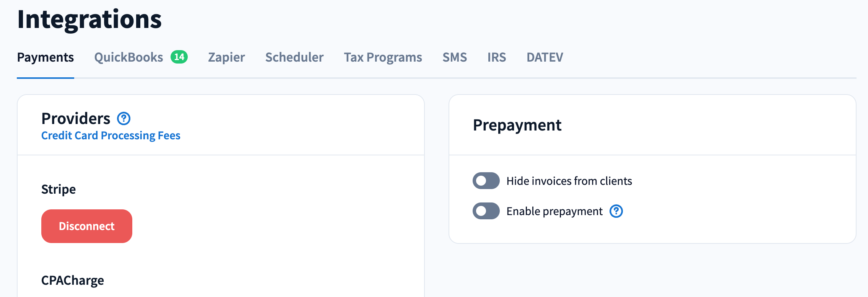Disconnect the Stripe provider
The height and width of the screenshot is (297, 868).
pos(87,226)
